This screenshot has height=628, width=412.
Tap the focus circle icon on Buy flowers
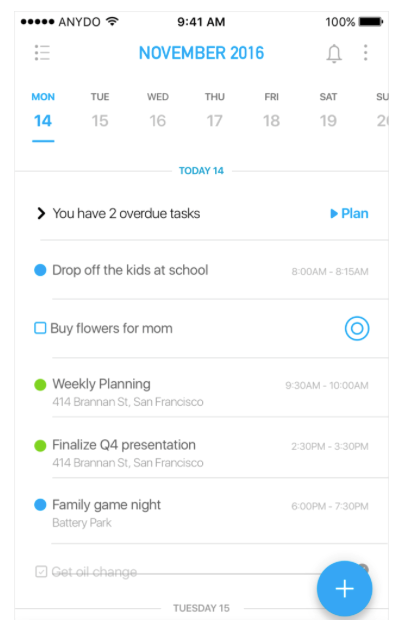pyautogui.click(x=357, y=328)
